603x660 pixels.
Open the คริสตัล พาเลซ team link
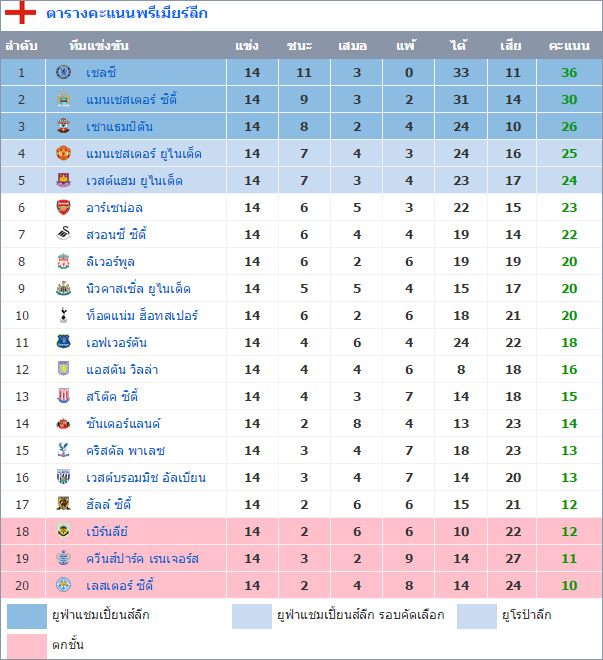tap(125, 451)
